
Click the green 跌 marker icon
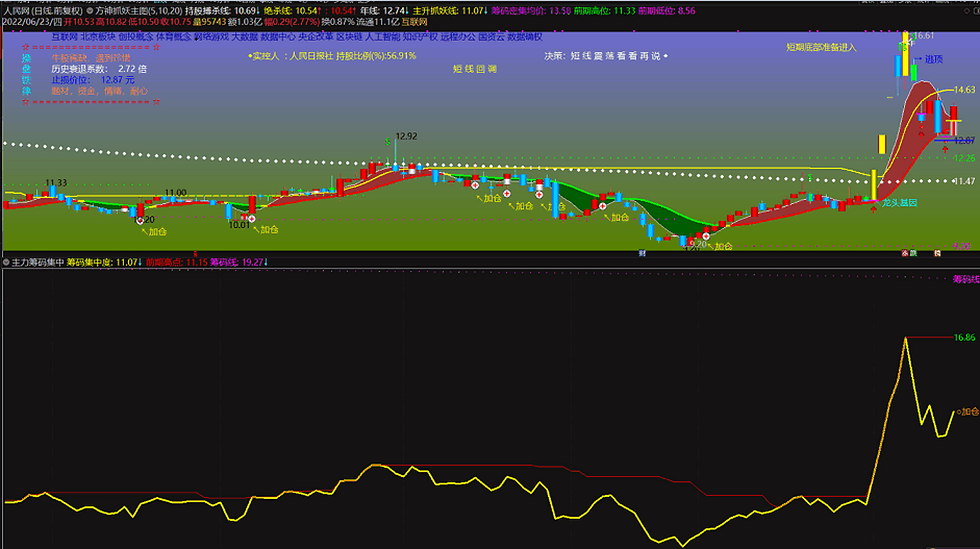(x=914, y=253)
